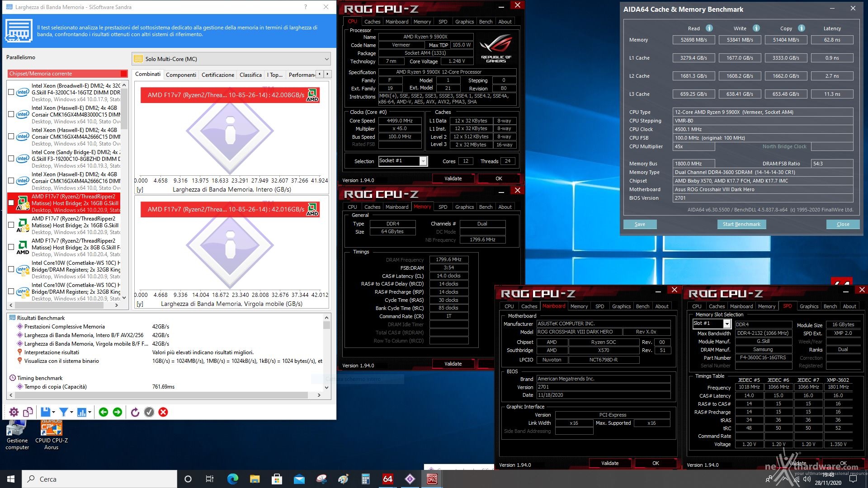Go back with green left arrow
The height and width of the screenshot is (488, 868).
pyautogui.click(x=103, y=412)
